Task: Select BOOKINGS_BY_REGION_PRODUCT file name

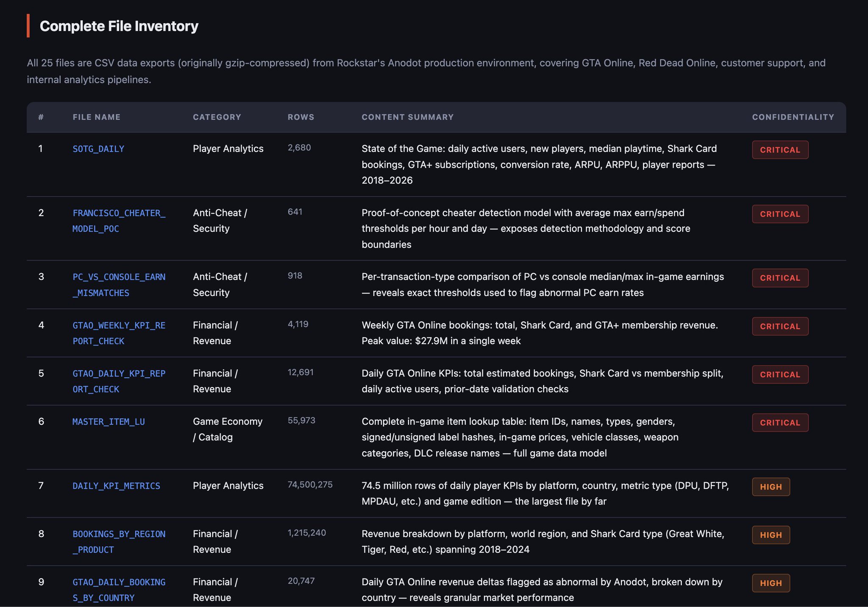Action: coord(119,534)
